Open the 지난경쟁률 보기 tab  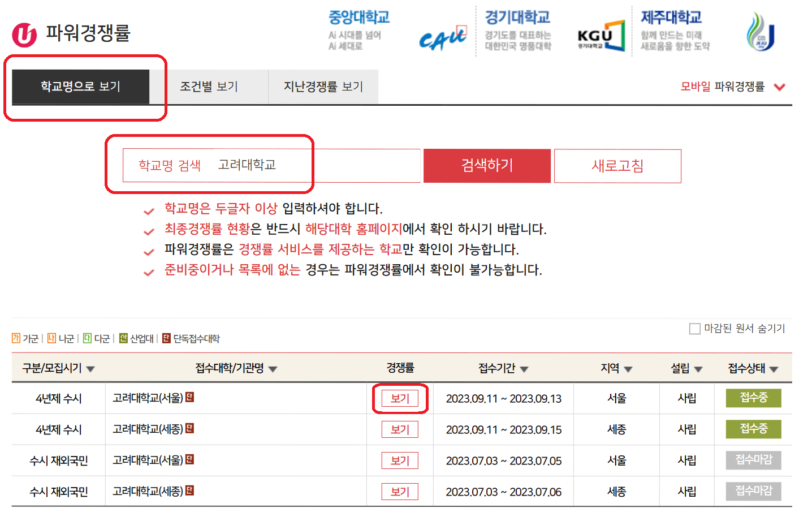[x=323, y=87]
